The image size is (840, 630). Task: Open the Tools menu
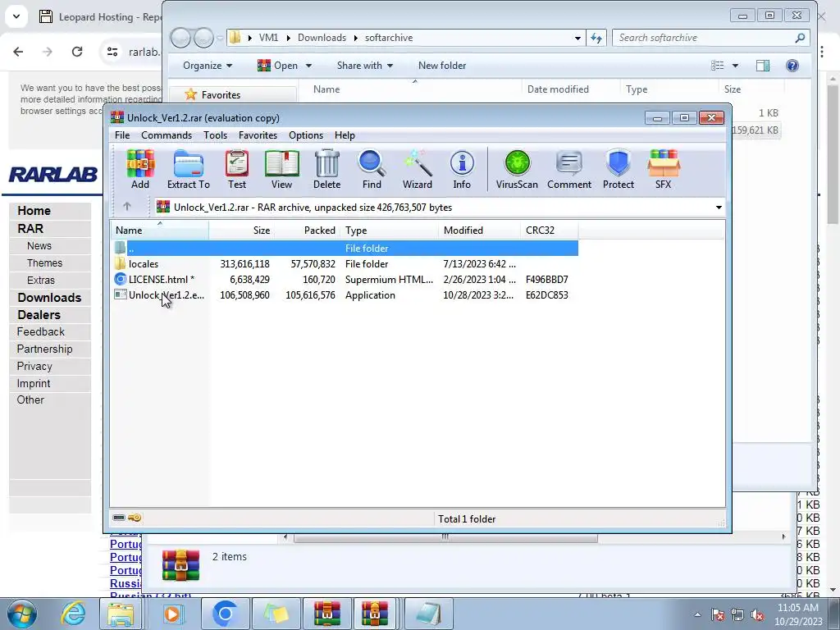pyautogui.click(x=216, y=135)
